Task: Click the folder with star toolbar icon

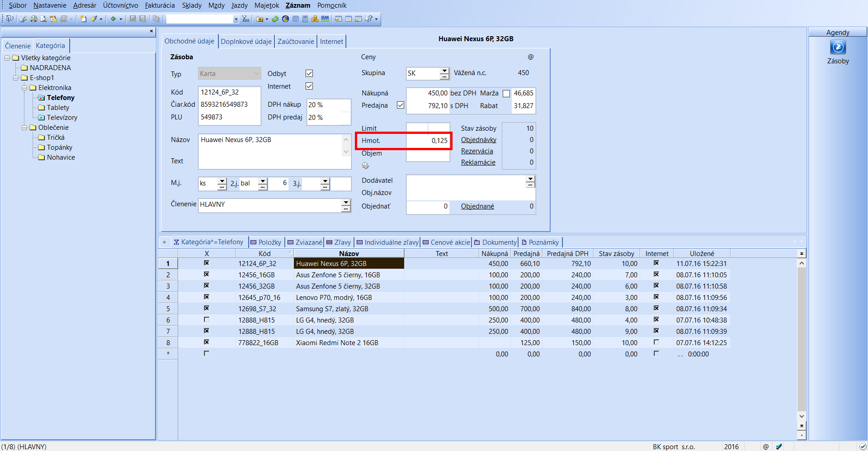Action: tap(260, 19)
